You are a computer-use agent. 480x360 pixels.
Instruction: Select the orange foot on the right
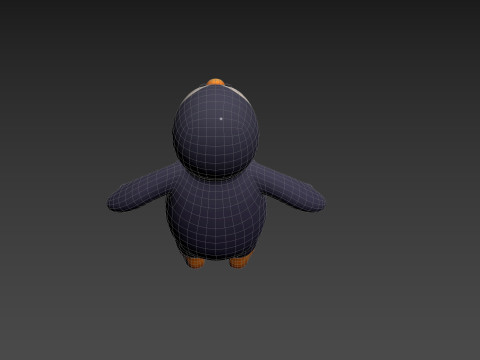pyautogui.click(x=240, y=261)
